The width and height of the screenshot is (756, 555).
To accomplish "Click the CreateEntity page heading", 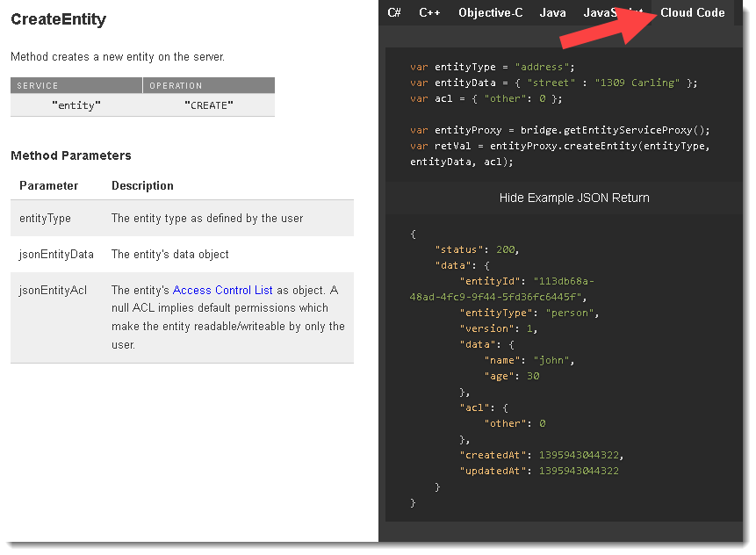I will 58,19.
